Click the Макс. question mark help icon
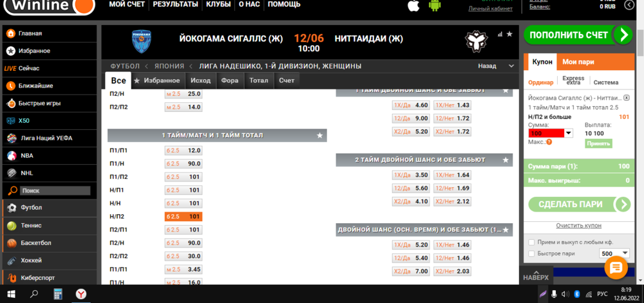The width and height of the screenshot is (644, 303). (x=549, y=142)
